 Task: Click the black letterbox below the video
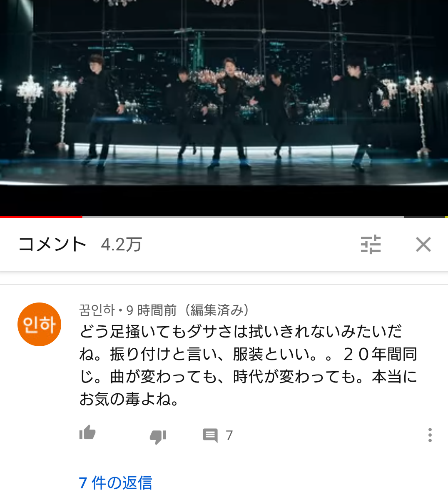point(224,200)
